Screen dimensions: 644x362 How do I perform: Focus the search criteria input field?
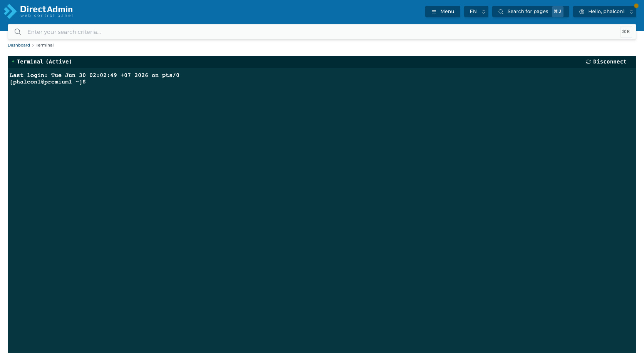[x=322, y=32]
